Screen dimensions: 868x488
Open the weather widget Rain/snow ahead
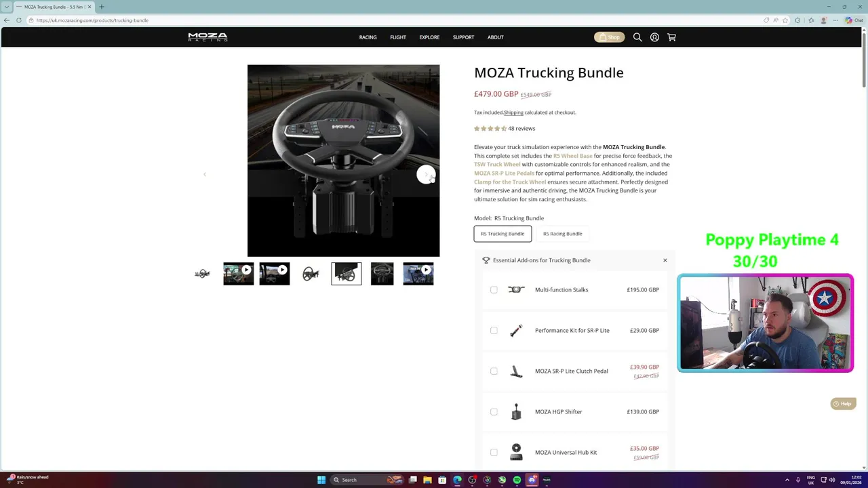click(x=27, y=479)
